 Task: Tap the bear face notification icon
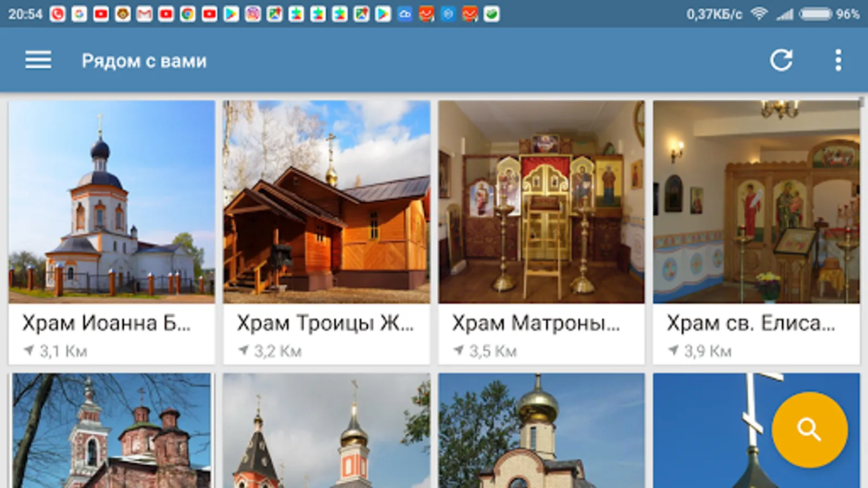[123, 14]
